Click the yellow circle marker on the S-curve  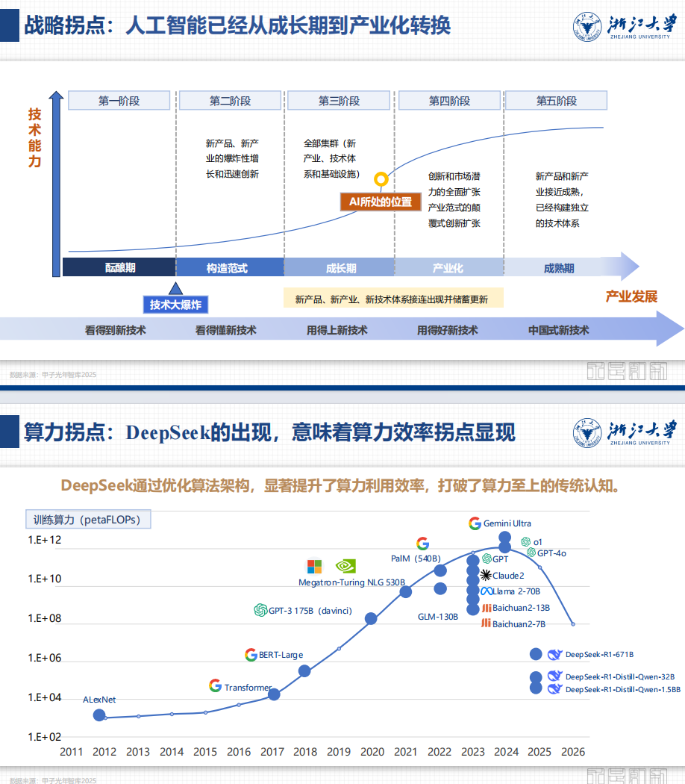(x=381, y=179)
